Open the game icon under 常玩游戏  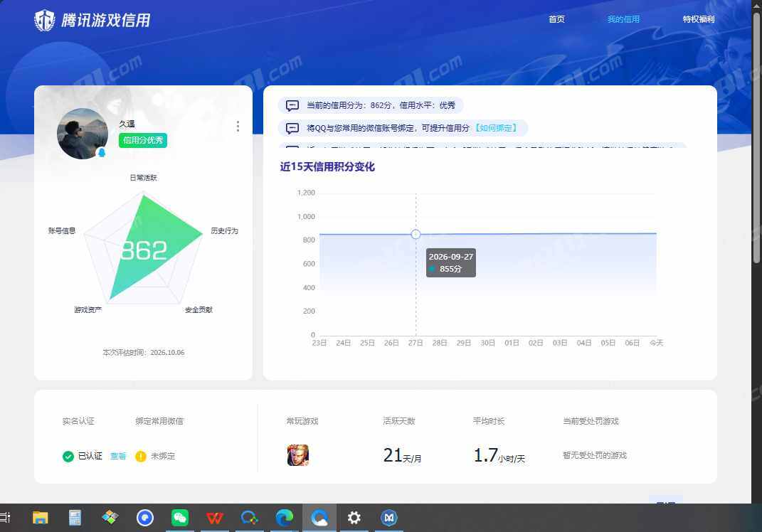pos(298,455)
